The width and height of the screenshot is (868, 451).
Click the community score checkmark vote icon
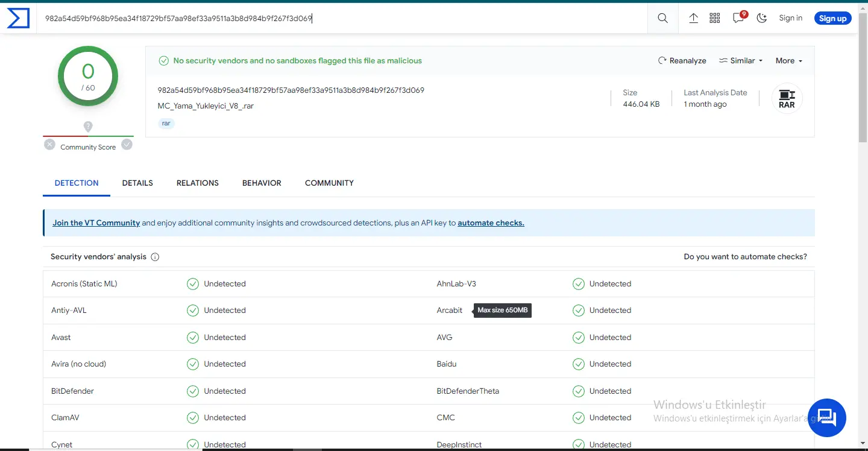tap(127, 145)
